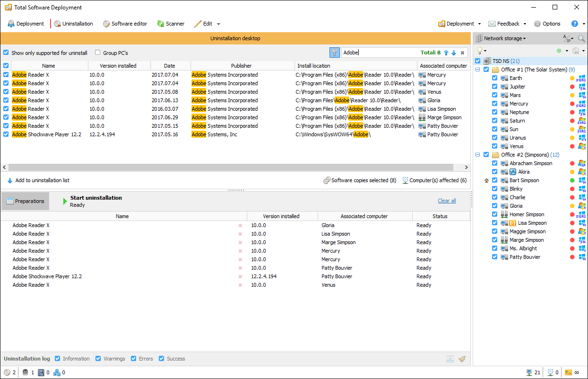Click the green Start uninstallation play icon

pos(65,201)
